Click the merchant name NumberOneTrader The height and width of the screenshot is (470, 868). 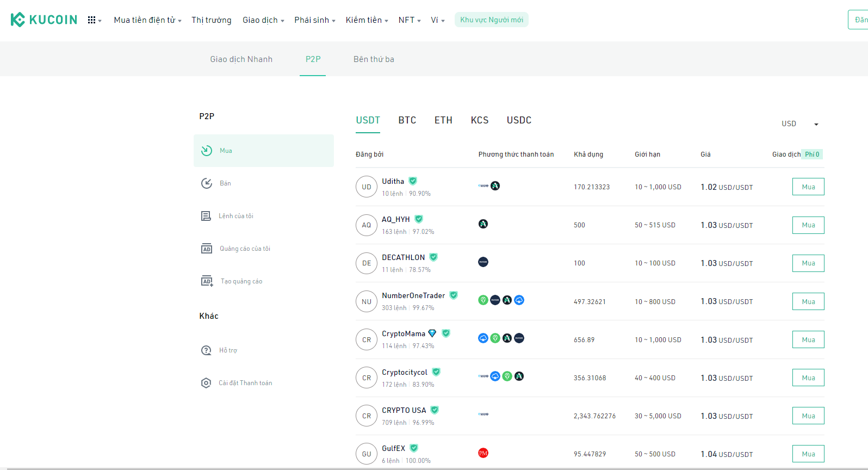[x=413, y=295]
